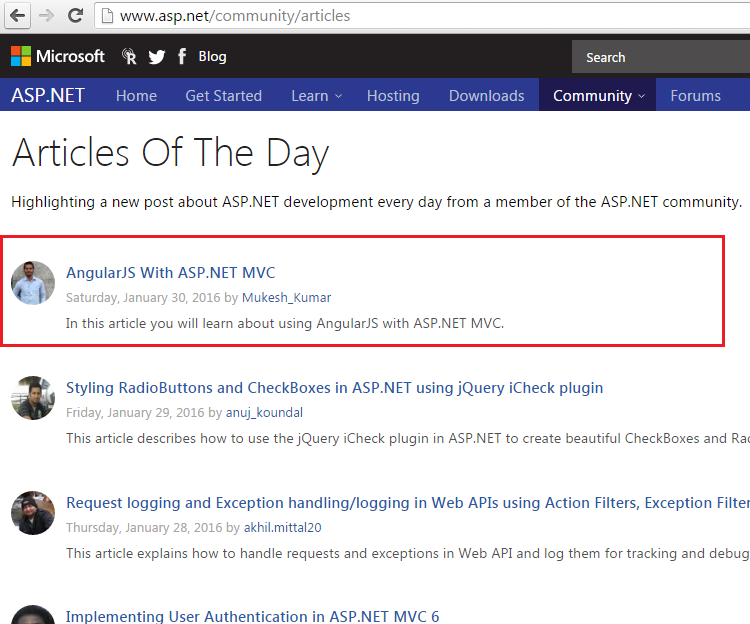Click the date text Saturday, January 30, 2016
The image size is (750, 624).
143,297
